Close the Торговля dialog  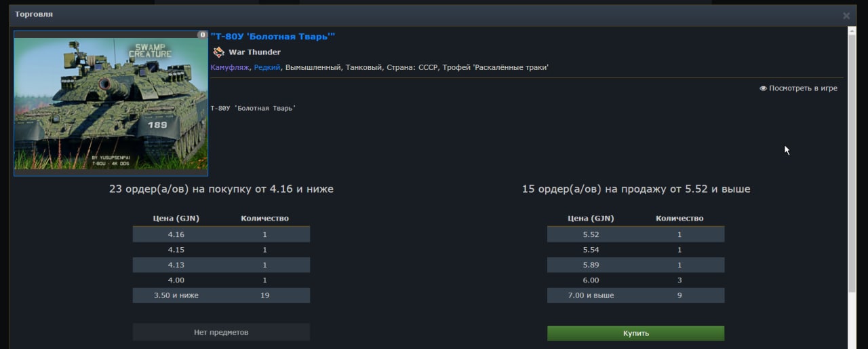(x=846, y=15)
